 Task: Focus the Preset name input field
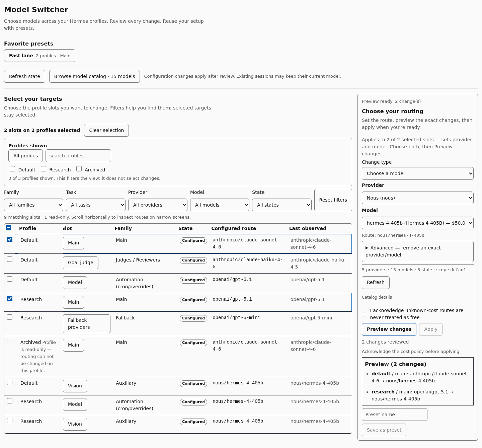395,415
